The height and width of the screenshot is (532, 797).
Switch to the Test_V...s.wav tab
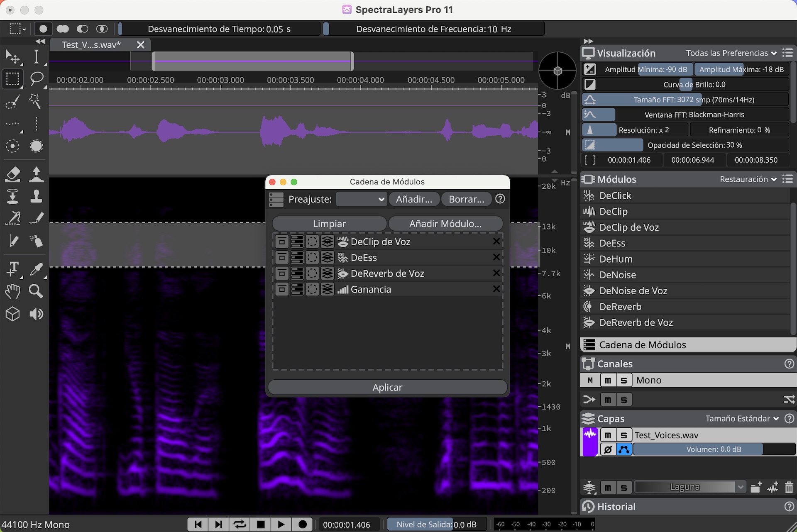pyautogui.click(x=91, y=45)
